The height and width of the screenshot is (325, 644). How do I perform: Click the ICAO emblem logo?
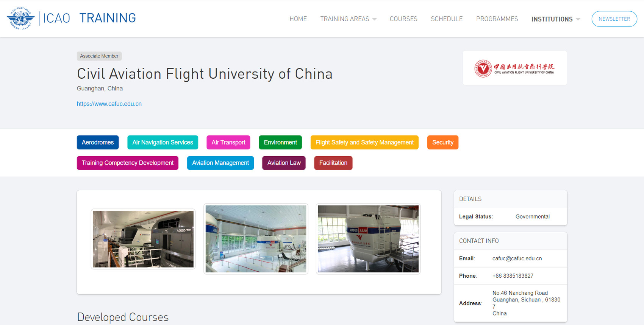[20, 18]
